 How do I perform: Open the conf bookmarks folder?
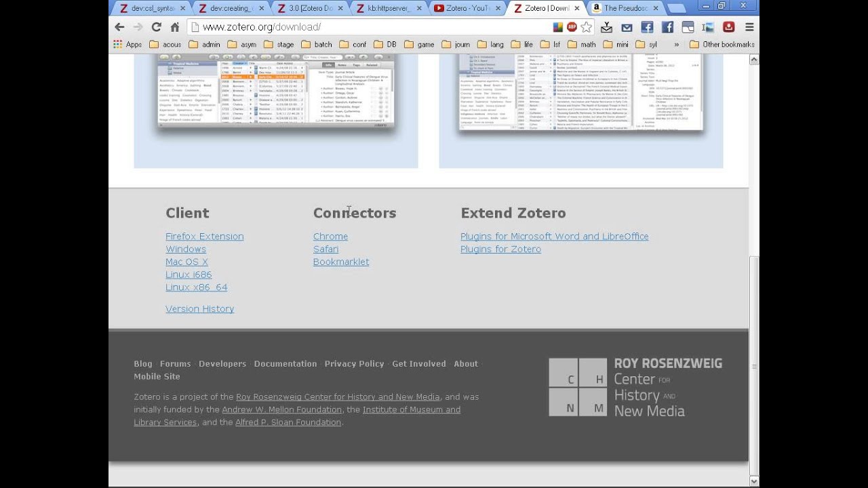coord(353,45)
